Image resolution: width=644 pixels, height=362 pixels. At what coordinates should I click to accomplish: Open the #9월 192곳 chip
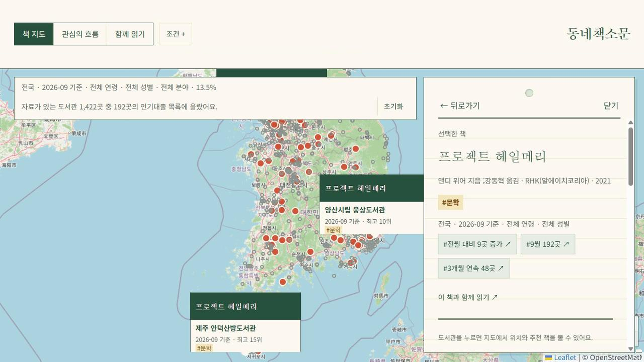[548, 244]
